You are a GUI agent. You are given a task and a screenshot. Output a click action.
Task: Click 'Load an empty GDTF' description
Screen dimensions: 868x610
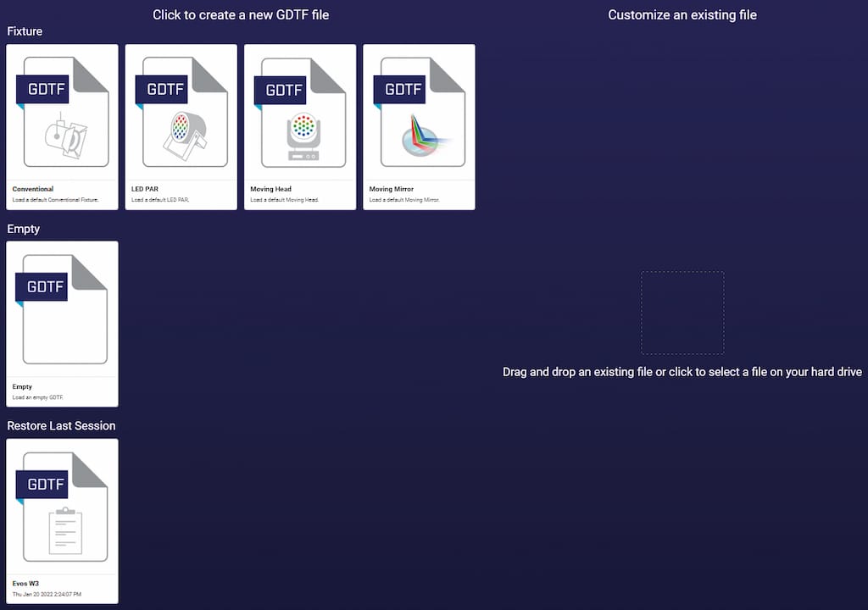(x=38, y=396)
